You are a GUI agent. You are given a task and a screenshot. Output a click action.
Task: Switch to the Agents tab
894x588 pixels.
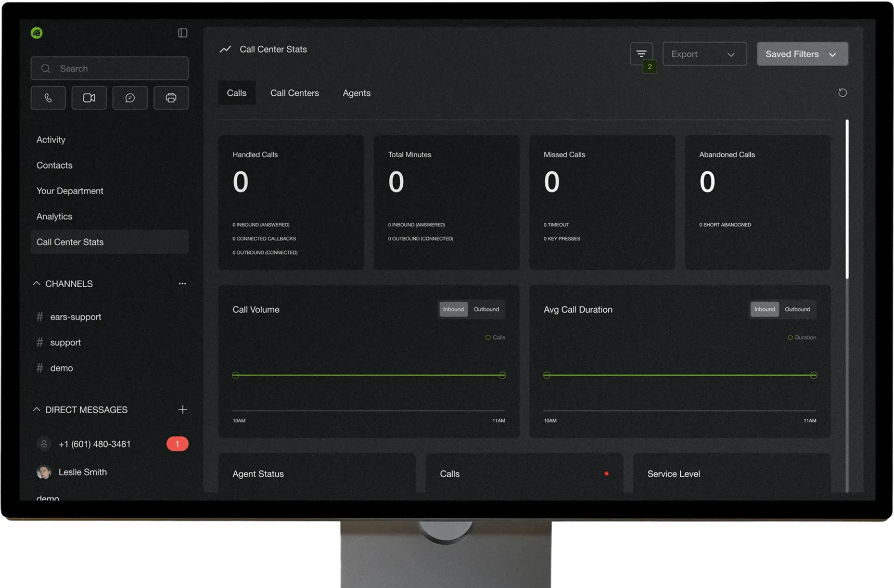(356, 93)
